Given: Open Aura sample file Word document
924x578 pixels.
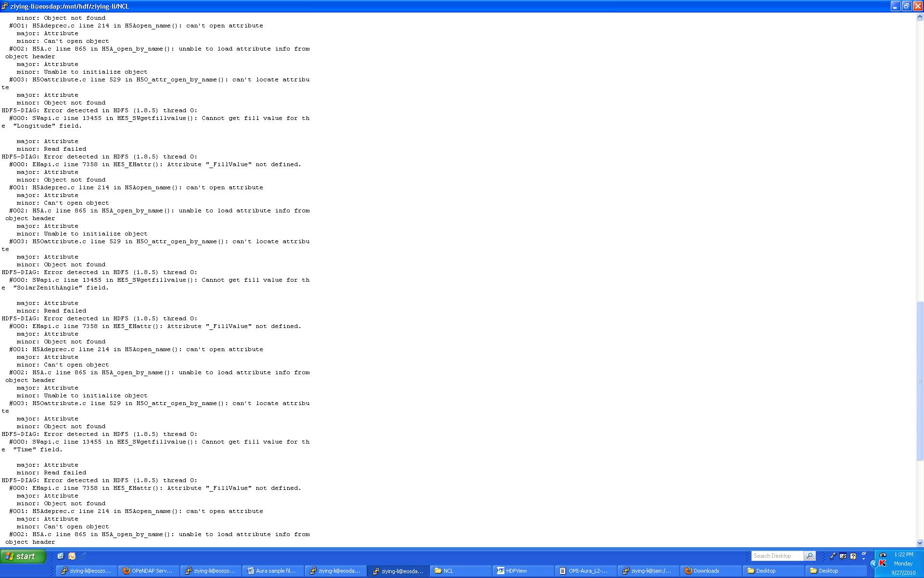Looking at the screenshot, I should tap(273, 571).
